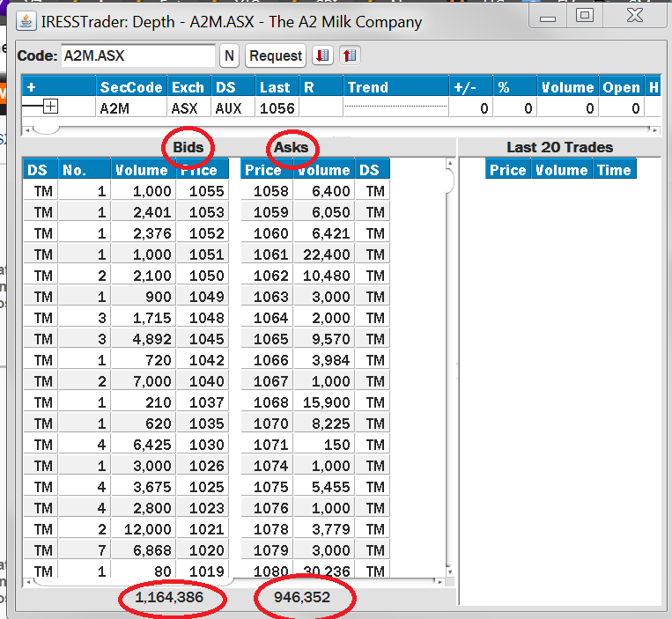672x619 pixels.
Task: Focus the Code input field with A2M.ASX
Action: (138, 55)
